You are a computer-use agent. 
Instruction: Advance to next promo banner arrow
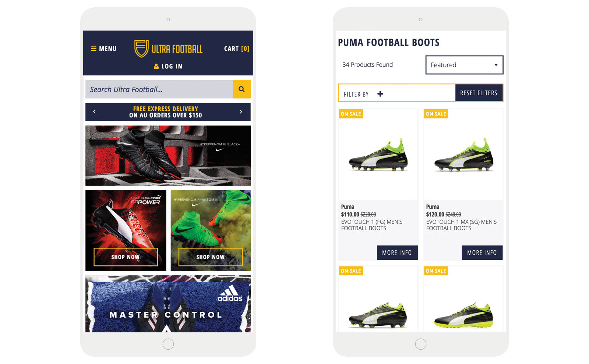tap(241, 112)
